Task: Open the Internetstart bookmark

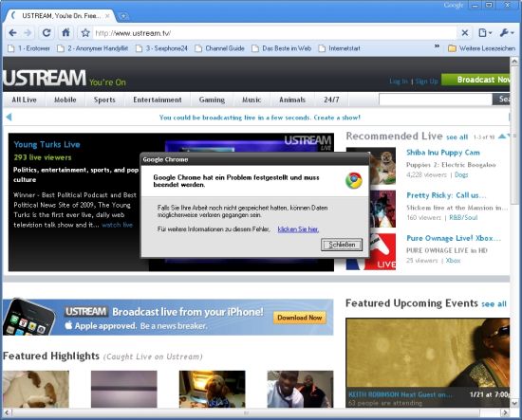Action: tap(340, 48)
